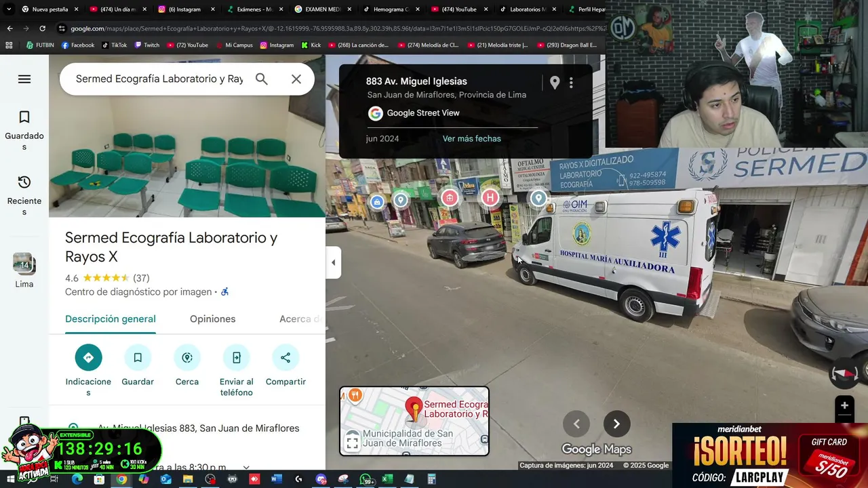Viewport: 868px width, 488px height.
Task: Open the 37 reviews count link
Action: click(x=141, y=278)
